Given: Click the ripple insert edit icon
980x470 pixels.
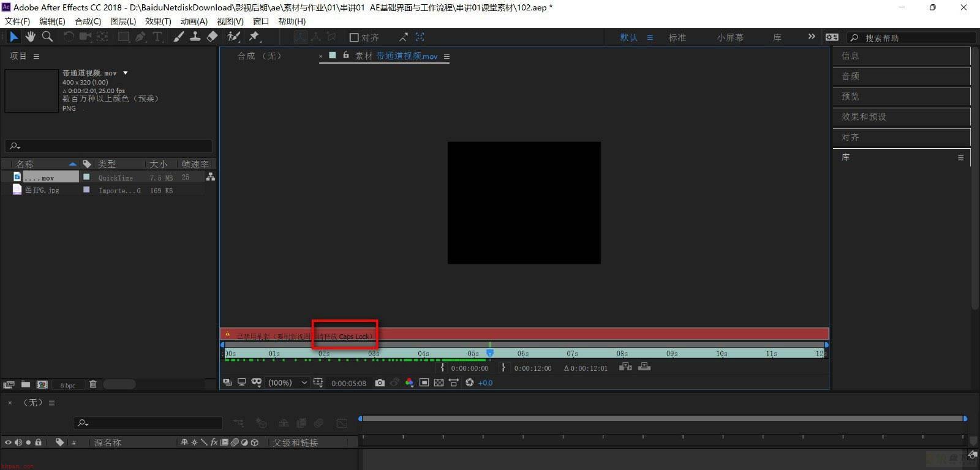Looking at the screenshot, I should click(x=625, y=367).
